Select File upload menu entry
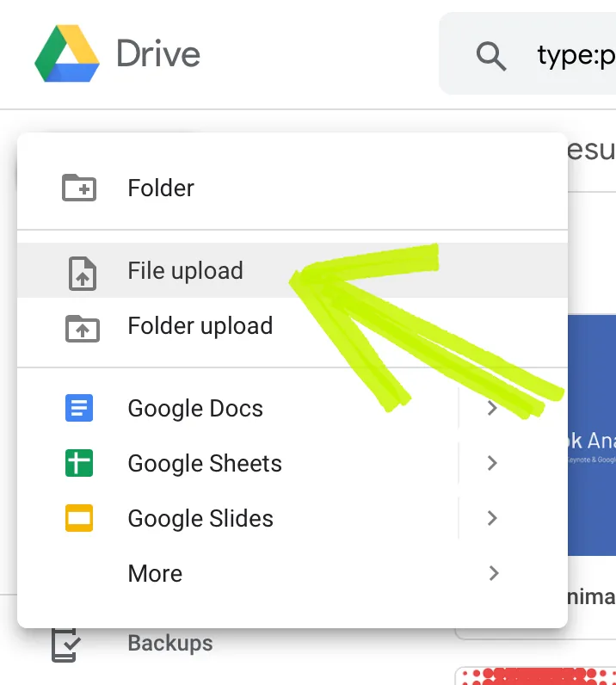The image size is (616, 685). point(293,270)
